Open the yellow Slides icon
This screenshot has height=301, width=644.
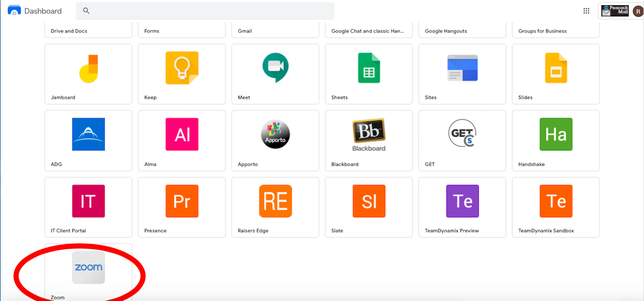click(556, 68)
